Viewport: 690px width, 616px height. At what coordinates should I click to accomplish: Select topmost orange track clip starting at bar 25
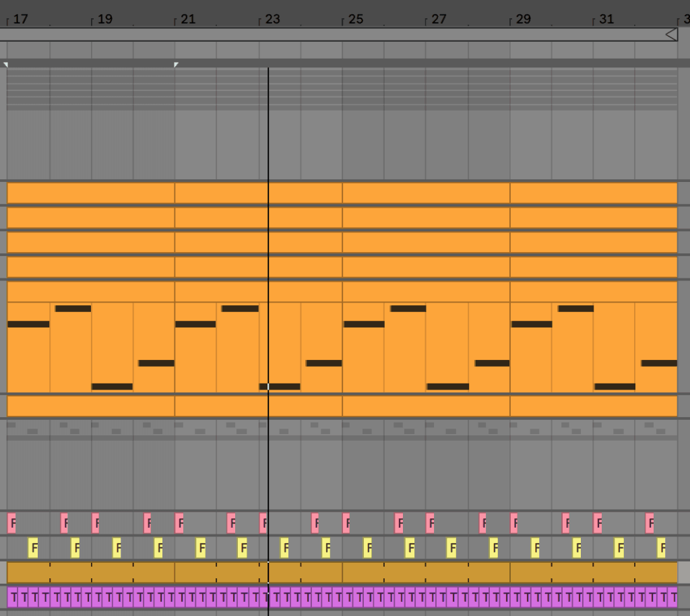coord(426,193)
